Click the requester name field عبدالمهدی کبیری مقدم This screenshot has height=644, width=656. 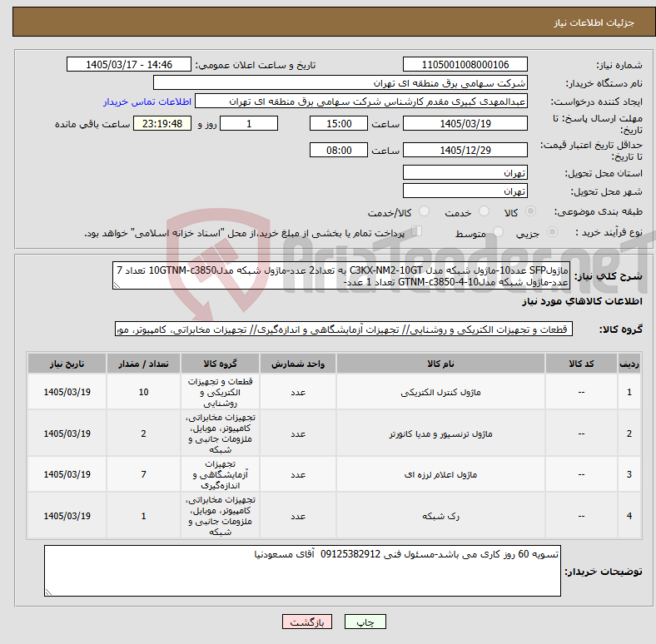click(x=361, y=102)
